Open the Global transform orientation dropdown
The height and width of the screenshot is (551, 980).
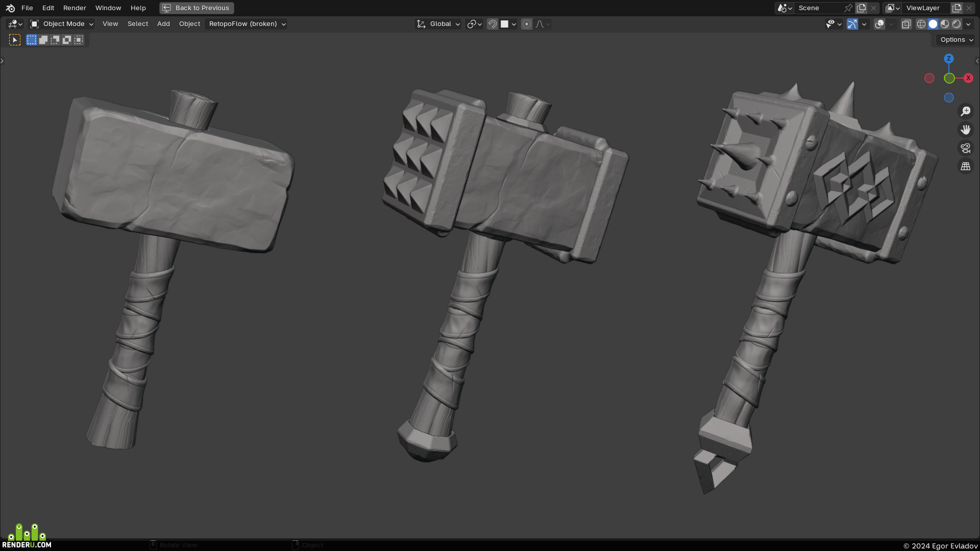pos(438,24)
